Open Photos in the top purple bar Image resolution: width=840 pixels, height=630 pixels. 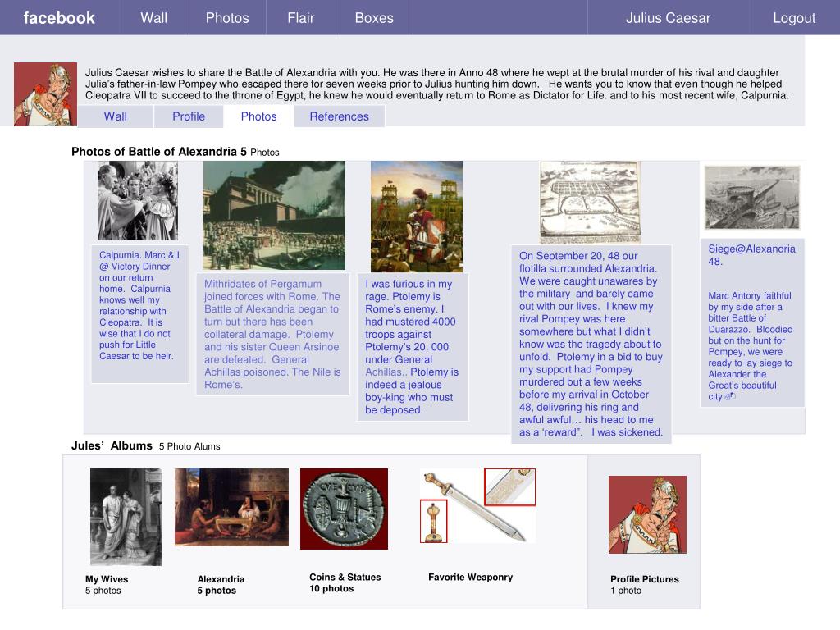pyautogui.click(x=227, y=18)
